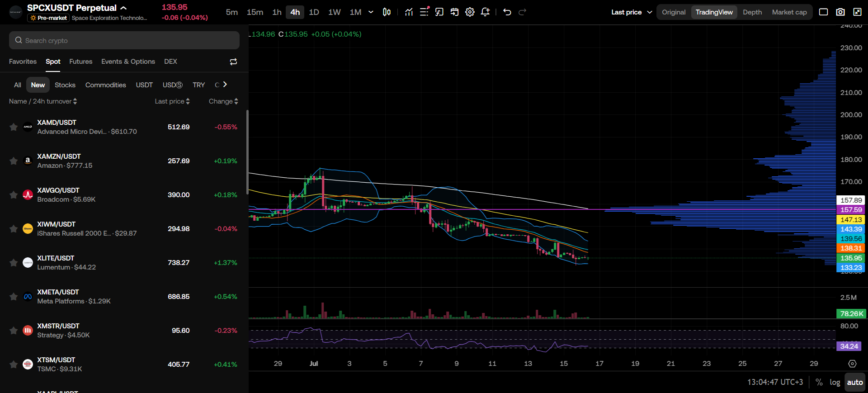Sort list by Last price column

tap(172, 101)
